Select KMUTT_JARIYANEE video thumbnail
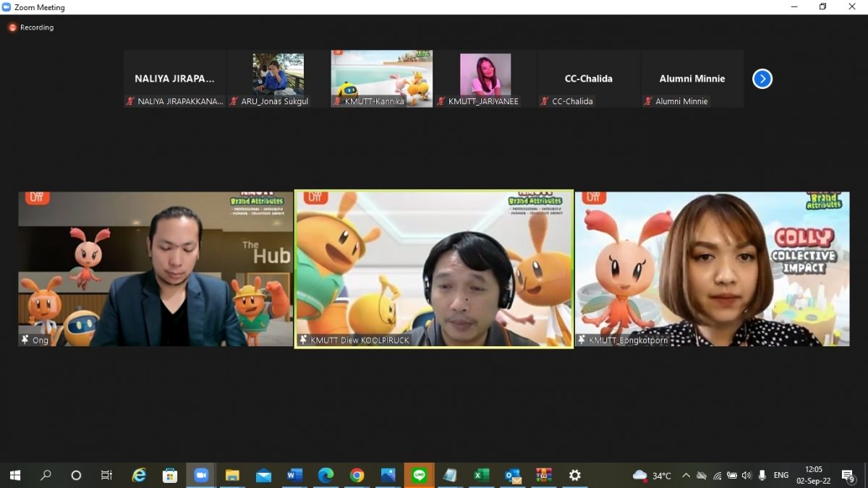Image resolution: width=868 pixels, height=488 pixels. (x=485, y=79)
